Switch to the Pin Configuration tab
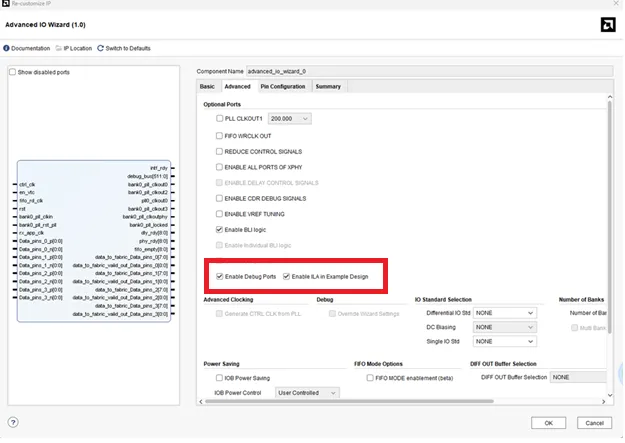The width and height of the screenshot is (625, 443). 283,87
